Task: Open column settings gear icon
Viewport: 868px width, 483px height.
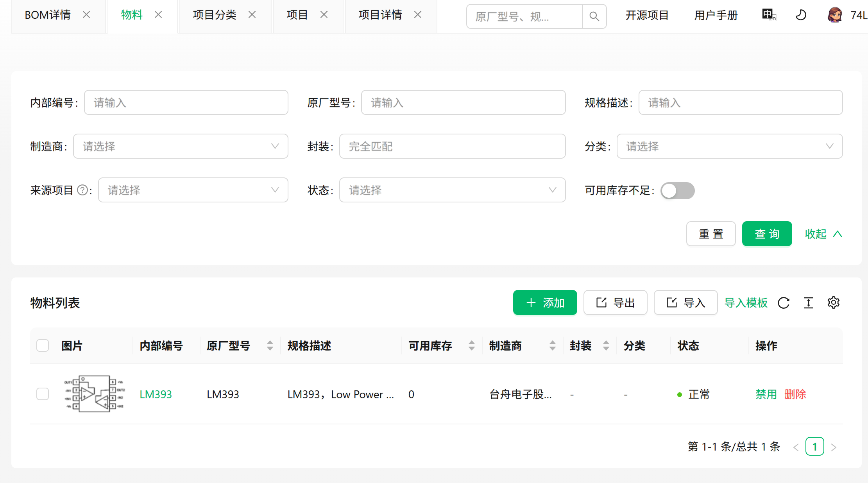Action: coord(833,302)
